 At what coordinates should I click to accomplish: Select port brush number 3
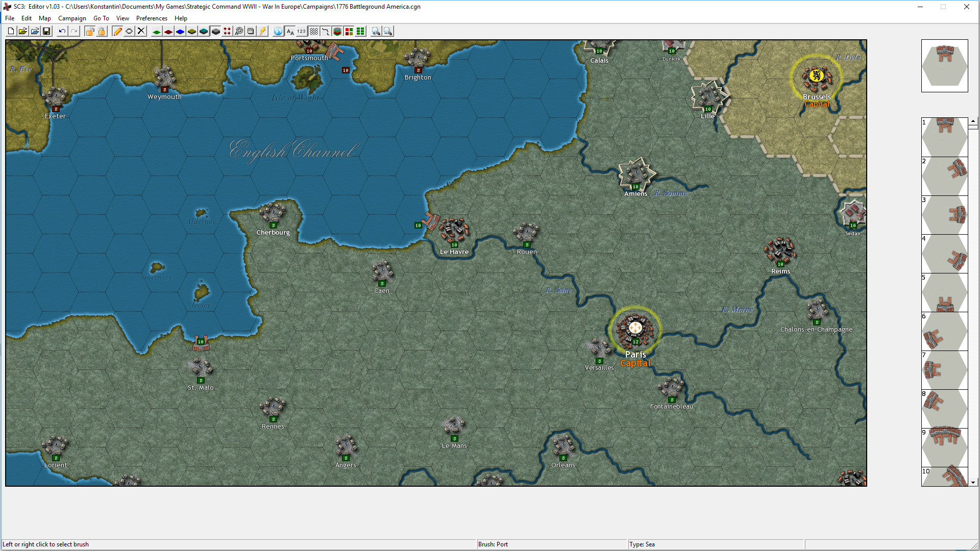(944, 215)
